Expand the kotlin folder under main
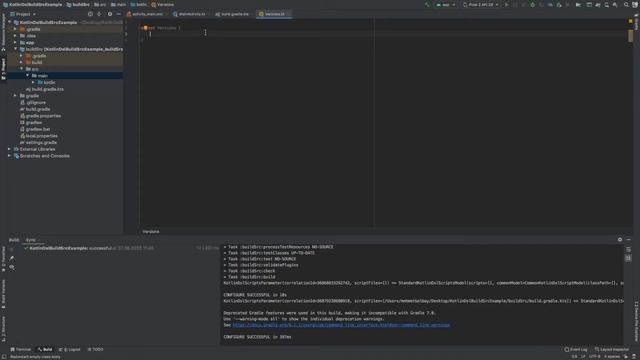The height and width of the screenshot is (360, 640). (x=33, y=82)
